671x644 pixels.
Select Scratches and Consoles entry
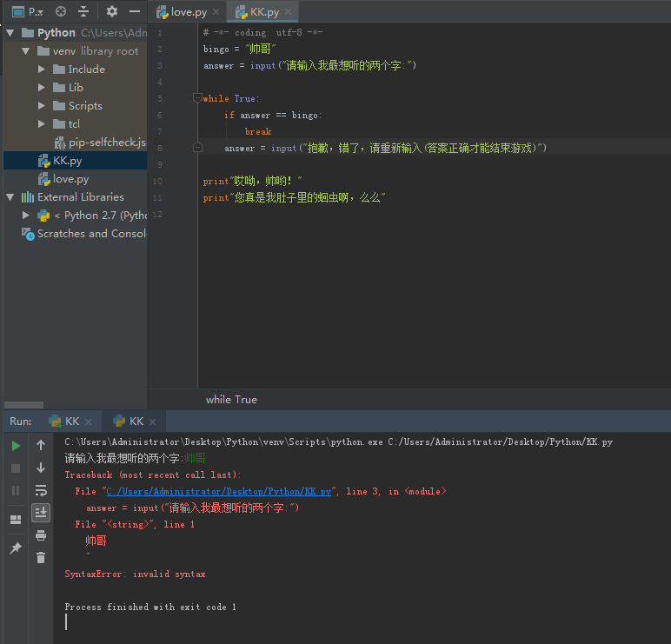click(83, 234)
